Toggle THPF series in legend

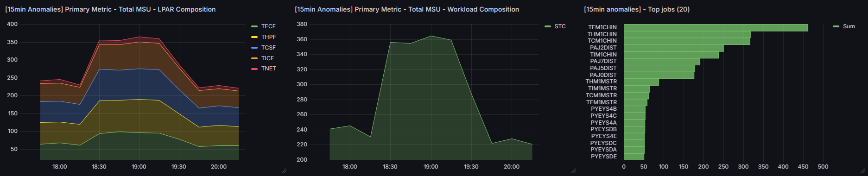point(268,37)
